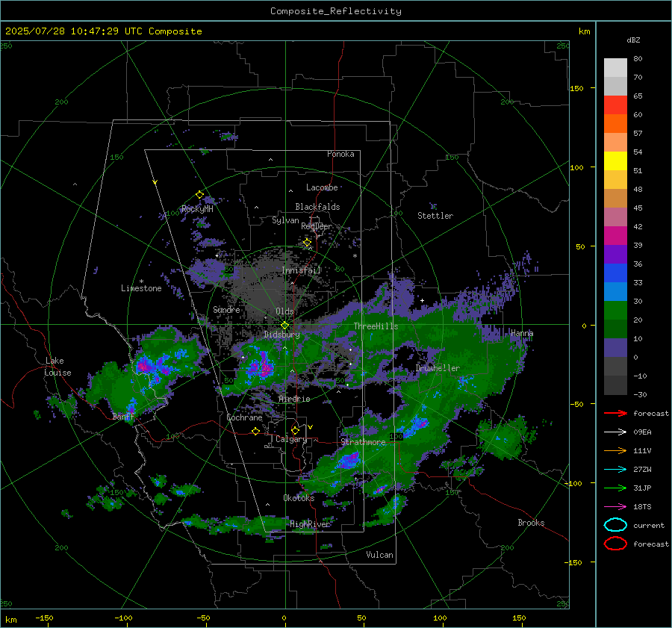Screen dimensions: 672x628
Task: Click the Hanna town label
Action: coord(522,333)
